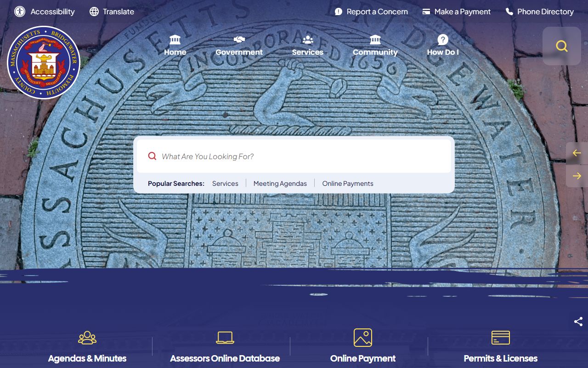Viewport: 588px width, 368px height.
Task: Open the Translate option
Action: [112, 11]
